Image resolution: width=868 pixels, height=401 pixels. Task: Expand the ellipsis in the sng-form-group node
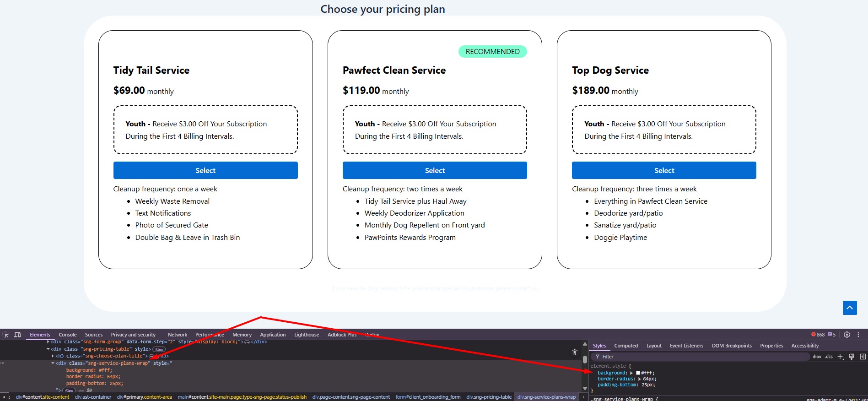(247, 342)
